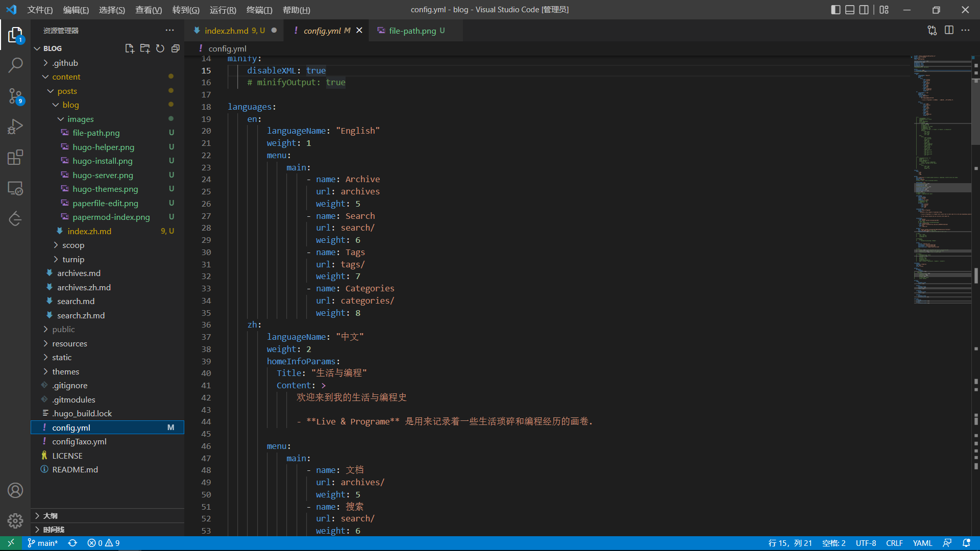The image size is (980, 551).
Task: Click New File icon in explorer header
Action: tap(129, 48)
